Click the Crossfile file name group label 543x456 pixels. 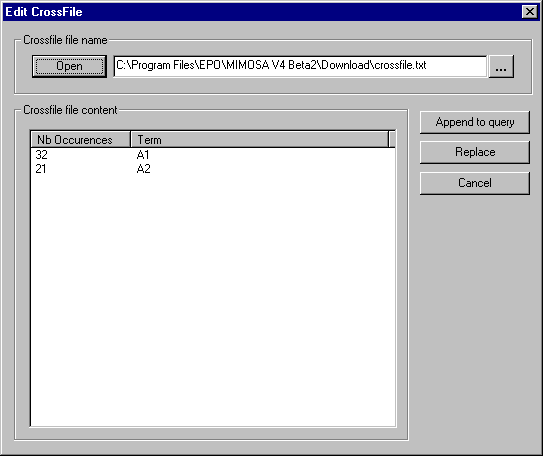coord(65,40)
